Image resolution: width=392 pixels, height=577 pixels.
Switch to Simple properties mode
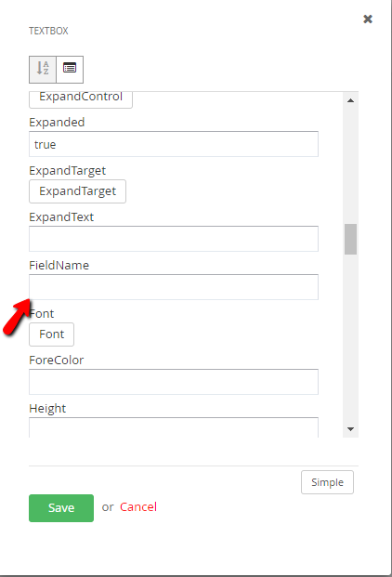click(x=327, y=482)
